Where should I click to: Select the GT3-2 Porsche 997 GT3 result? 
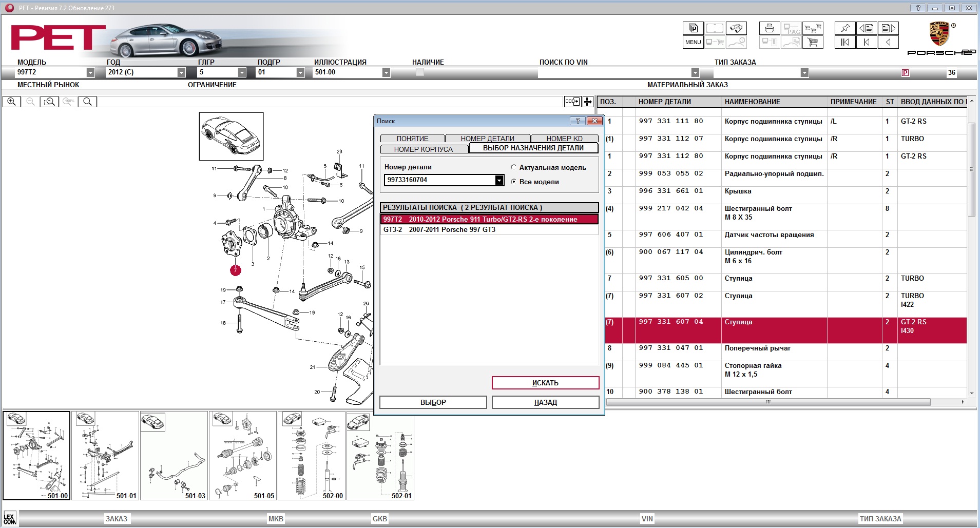click(489, 229)
